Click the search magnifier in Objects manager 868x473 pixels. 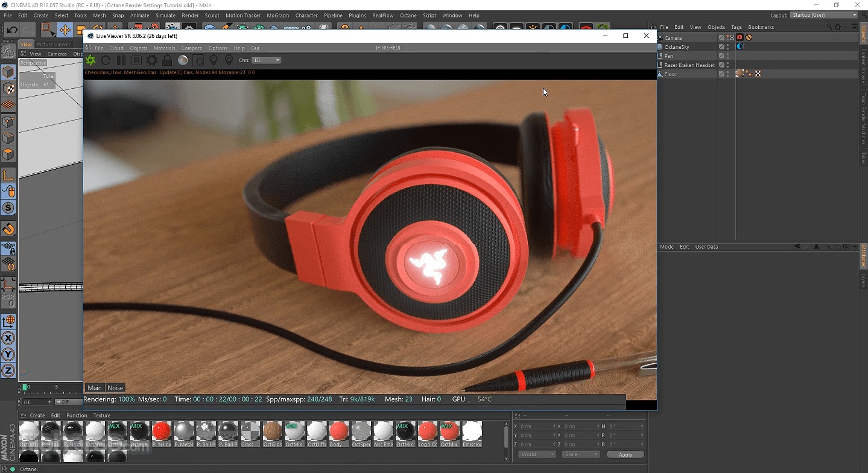(829, 27)
